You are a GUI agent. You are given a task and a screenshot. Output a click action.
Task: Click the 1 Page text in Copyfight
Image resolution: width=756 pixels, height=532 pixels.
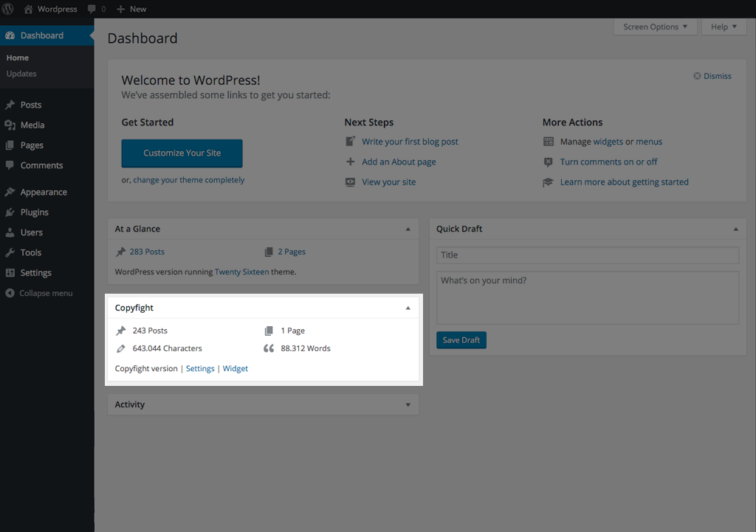(x=292, y=331)
